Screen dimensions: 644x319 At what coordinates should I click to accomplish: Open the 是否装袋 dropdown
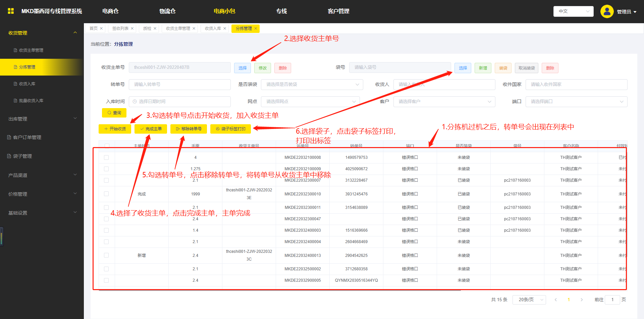[312, 85]
